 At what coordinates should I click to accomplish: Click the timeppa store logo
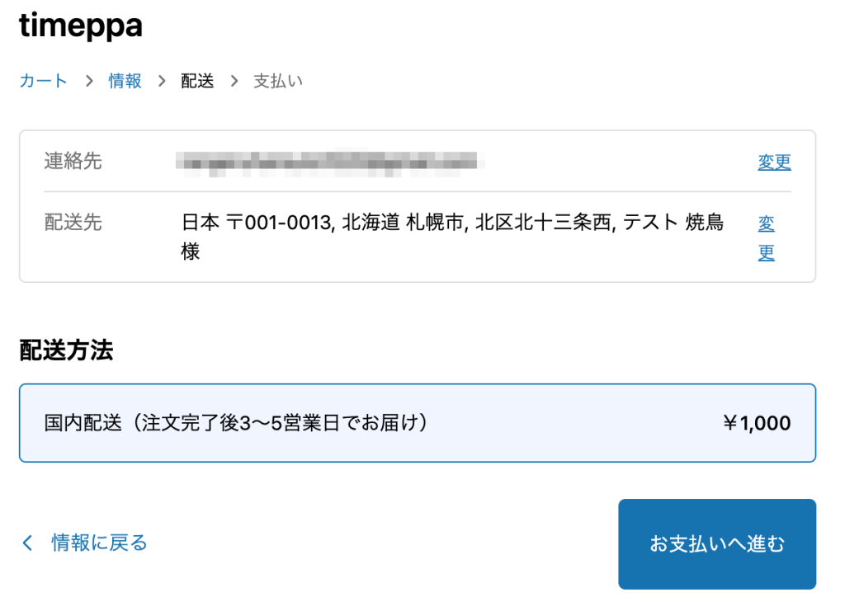(x=80, y=26)
